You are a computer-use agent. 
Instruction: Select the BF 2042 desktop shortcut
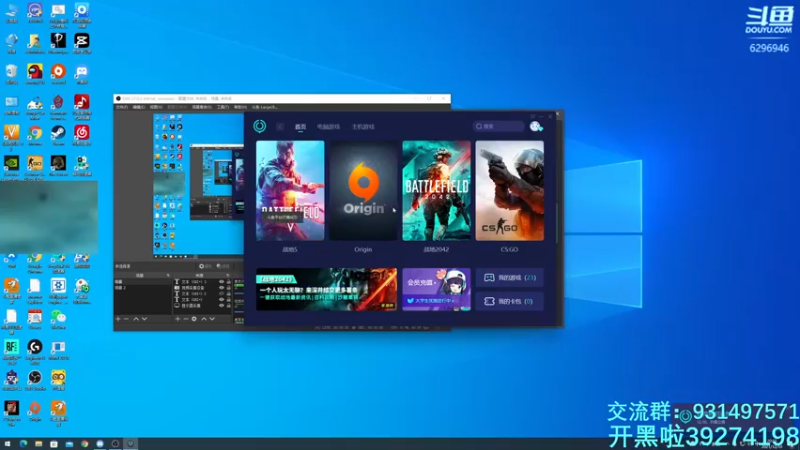(11, 351)
